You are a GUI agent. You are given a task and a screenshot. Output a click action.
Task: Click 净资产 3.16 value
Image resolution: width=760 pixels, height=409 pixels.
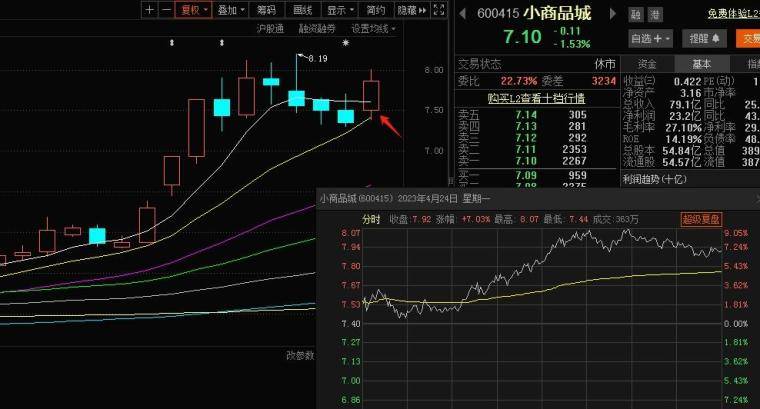pyautogui.click(x=691, y=93)
